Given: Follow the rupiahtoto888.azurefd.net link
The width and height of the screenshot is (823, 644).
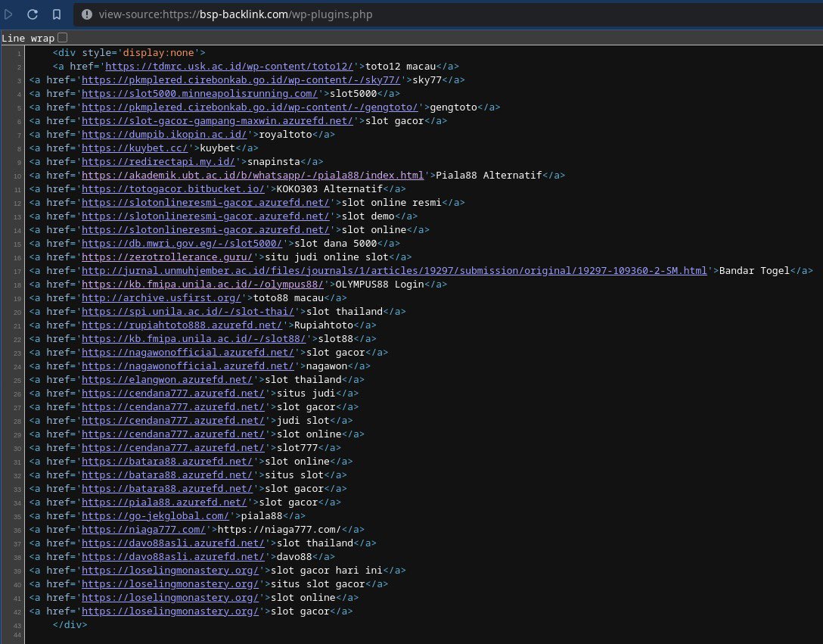Looking at the screenshot, I should coord(182,325).
